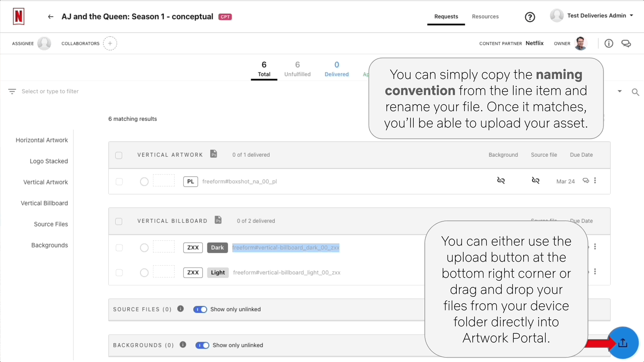Click Background unlink icon for boxshot row
Image resolution: width=644 pixels, height=362 pixels.
(x=501, y=181)
